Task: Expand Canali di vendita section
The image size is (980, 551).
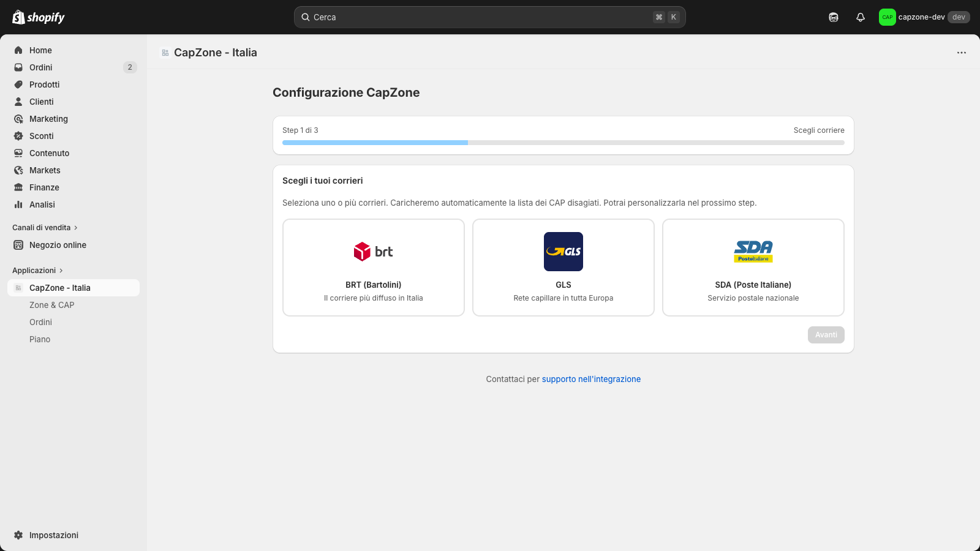Action: 45,228
